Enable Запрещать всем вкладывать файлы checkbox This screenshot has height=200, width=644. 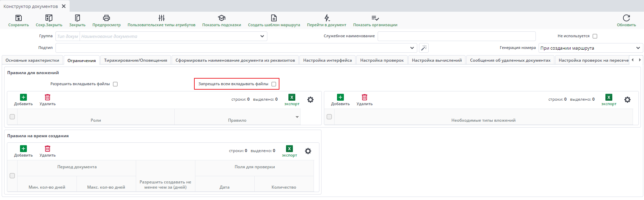(274, 84)
